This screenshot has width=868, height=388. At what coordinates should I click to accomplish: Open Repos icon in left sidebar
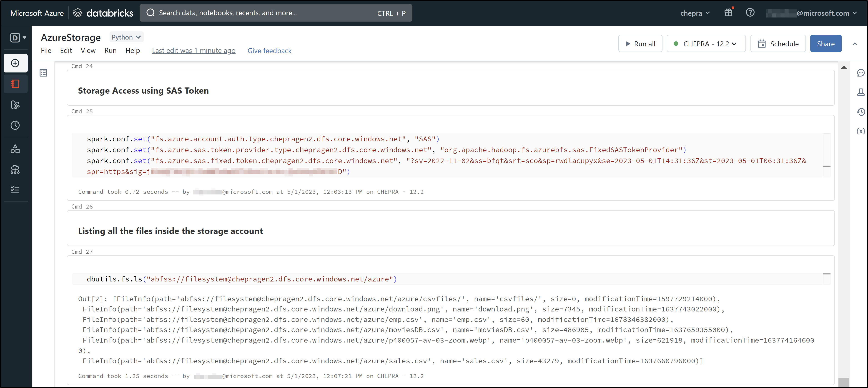coord(15,105)
